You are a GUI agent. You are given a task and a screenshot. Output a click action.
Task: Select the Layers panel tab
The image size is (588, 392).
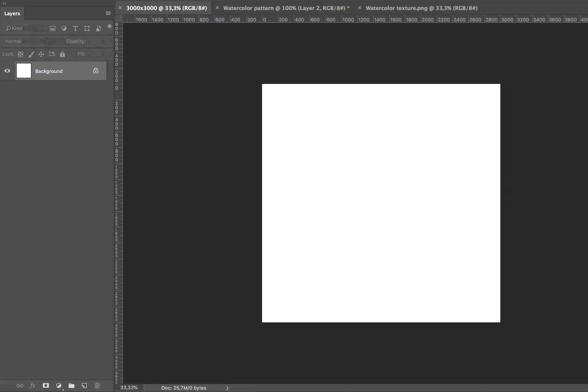tap(12, 13)
